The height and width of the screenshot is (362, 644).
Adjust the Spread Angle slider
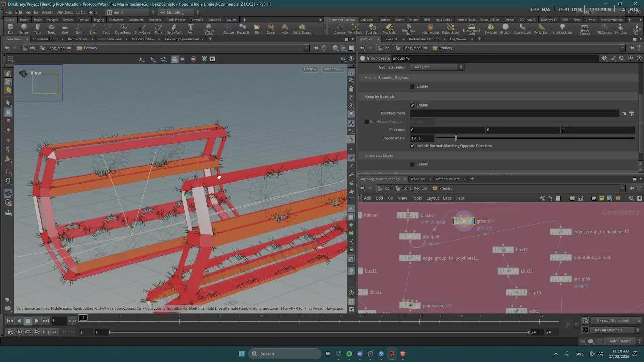point(456,138)
